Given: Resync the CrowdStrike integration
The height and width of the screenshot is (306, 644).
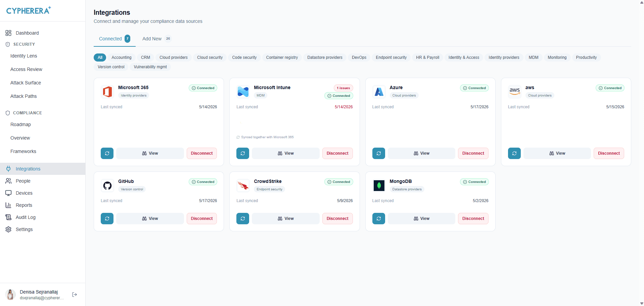Looking at the screenshot, I should point(243,219).
